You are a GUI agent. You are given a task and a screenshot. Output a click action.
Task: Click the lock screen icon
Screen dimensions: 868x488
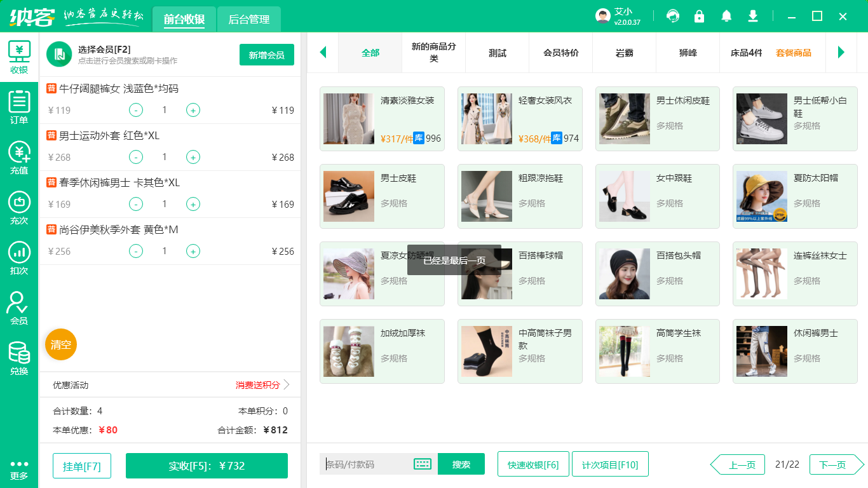coord(700,16)
